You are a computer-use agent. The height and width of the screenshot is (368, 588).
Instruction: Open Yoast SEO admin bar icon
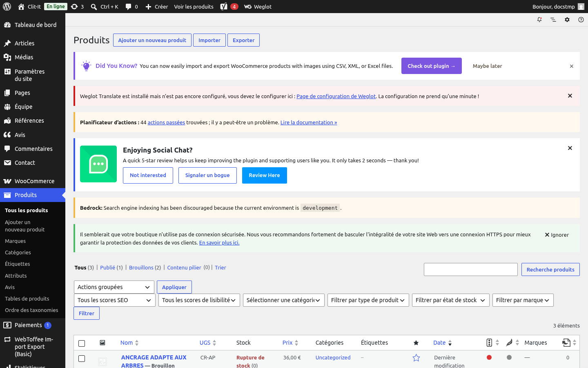click(x=229, y=7)
